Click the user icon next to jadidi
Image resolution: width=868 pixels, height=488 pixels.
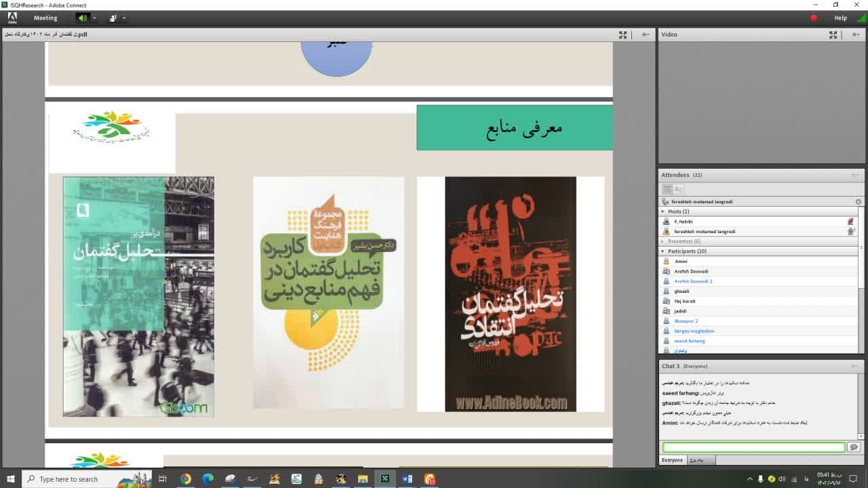point(667,311)
